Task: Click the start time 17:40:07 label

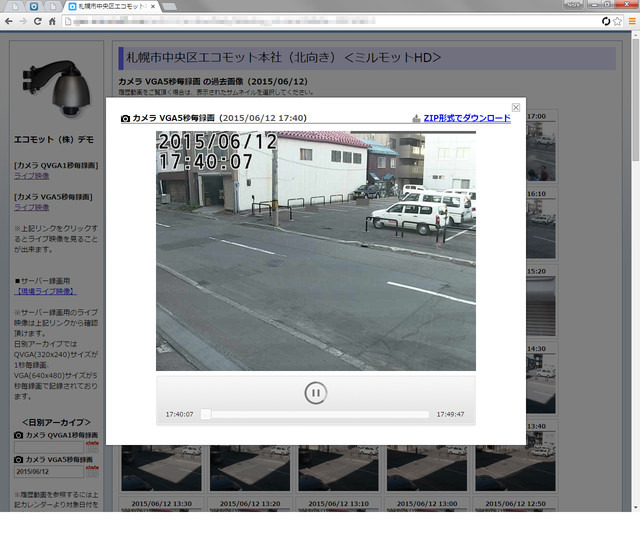Action: tap(179, 414)
